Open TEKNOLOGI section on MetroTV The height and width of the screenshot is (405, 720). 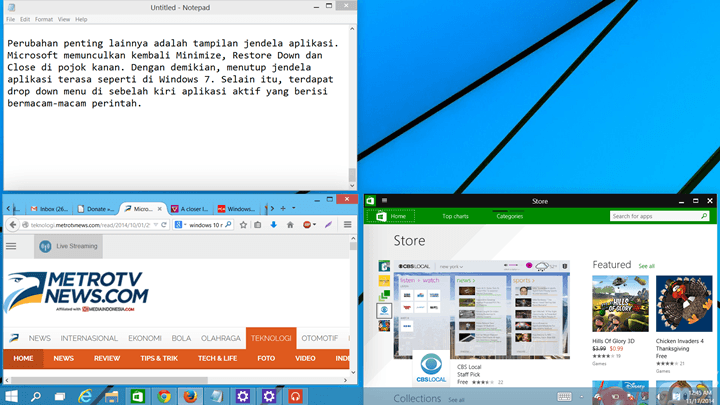271,338
